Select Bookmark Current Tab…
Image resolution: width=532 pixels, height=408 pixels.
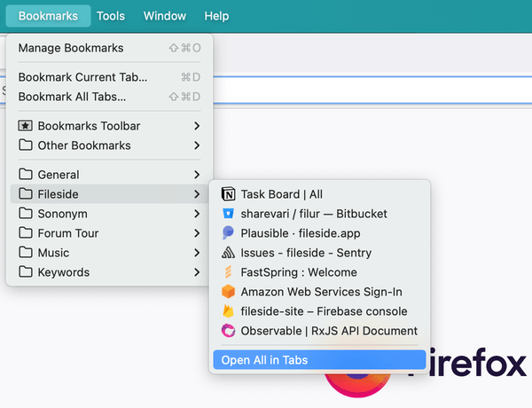(109, 77)
